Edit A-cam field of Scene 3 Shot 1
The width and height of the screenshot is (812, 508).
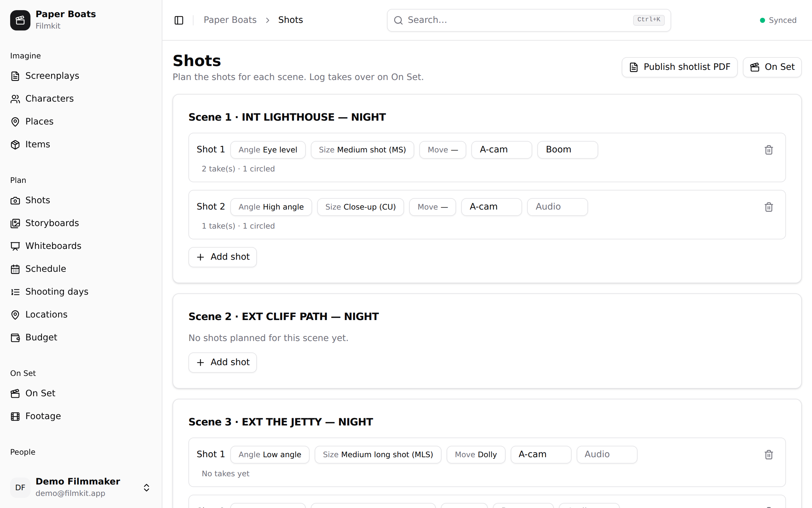click(x=541, y=455)
